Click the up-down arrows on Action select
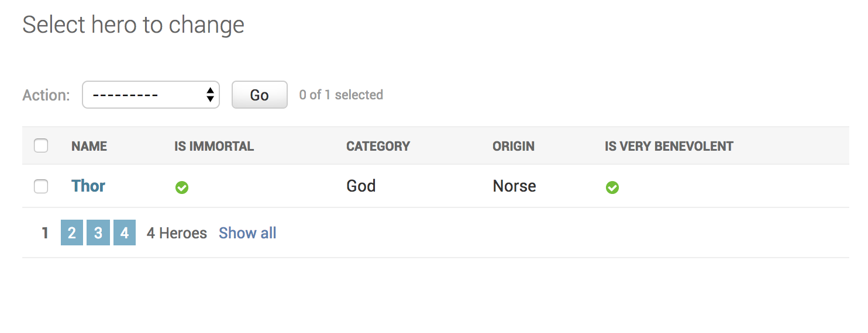This screenshot has width=868, height=333. click(210, 95)
